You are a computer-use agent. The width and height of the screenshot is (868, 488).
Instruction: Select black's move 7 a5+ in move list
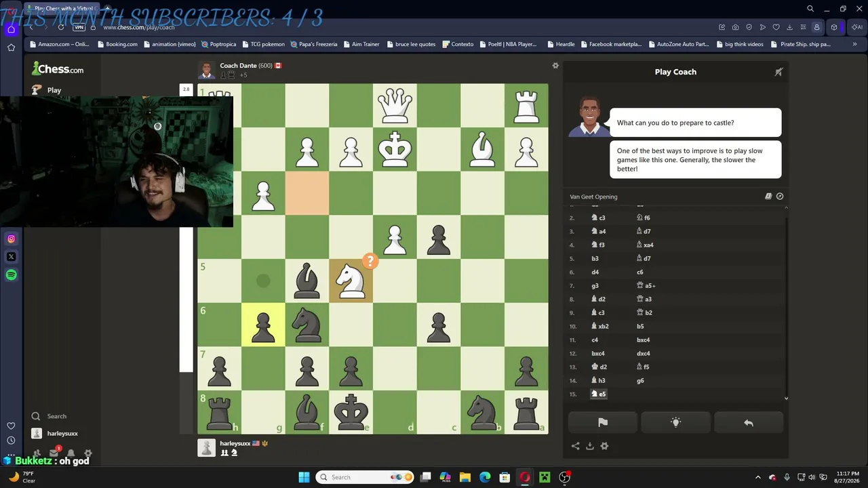click(646, 285)
